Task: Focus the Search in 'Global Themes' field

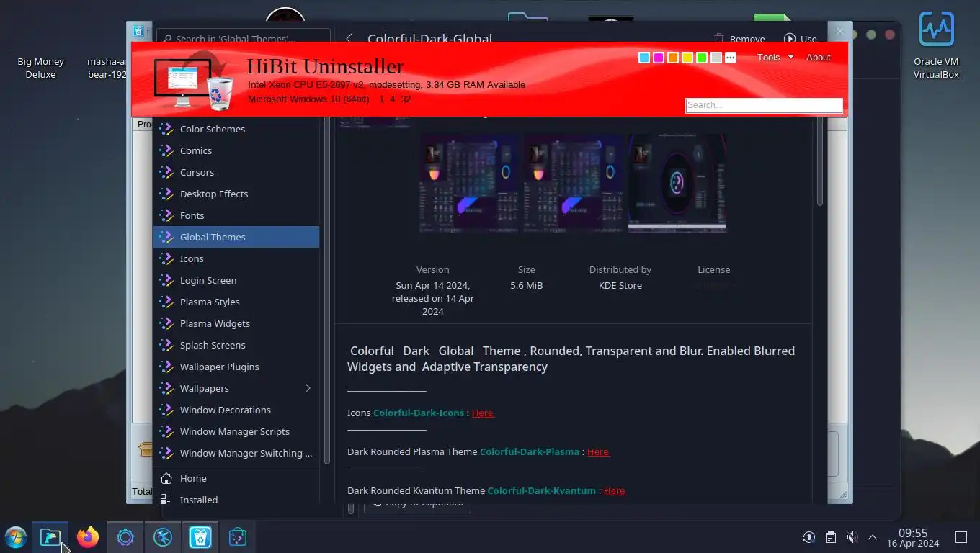Action: pyautogui.click(x=244, y=37)
